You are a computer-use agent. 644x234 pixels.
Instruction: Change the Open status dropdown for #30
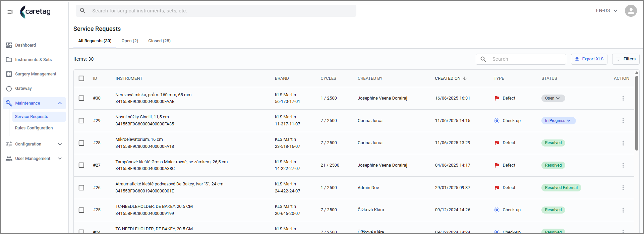pos(553,98)
